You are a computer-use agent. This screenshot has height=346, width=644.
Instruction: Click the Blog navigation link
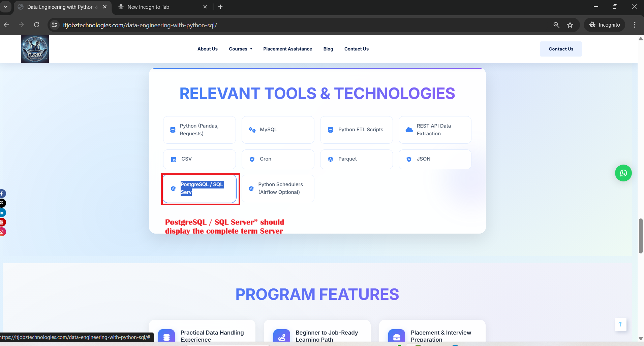coord(328,49)
